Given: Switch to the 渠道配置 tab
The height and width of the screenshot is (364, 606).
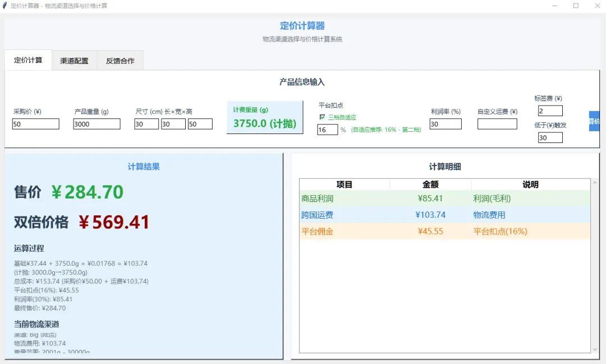Looking at the screenshot, I should point(74,61).
